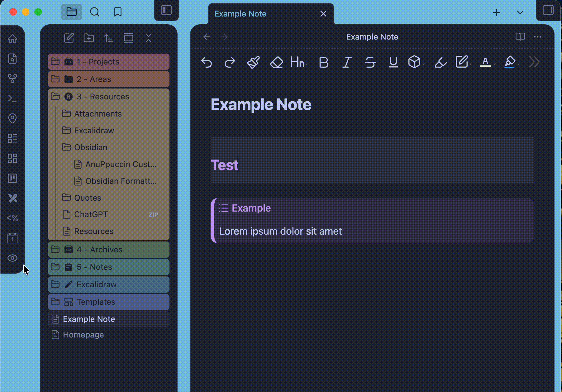Open the Hn heading level dropdown

pyautogui.click(x=298, y=62)
